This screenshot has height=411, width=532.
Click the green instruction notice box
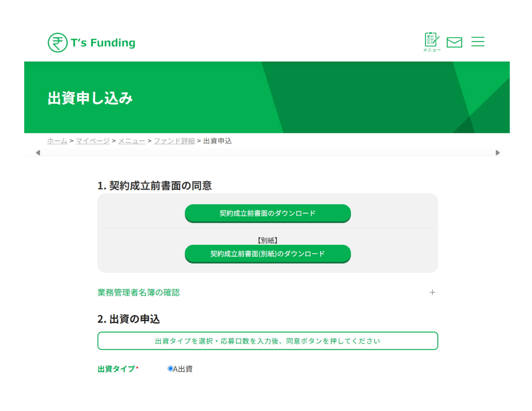[x=268, y=341]
